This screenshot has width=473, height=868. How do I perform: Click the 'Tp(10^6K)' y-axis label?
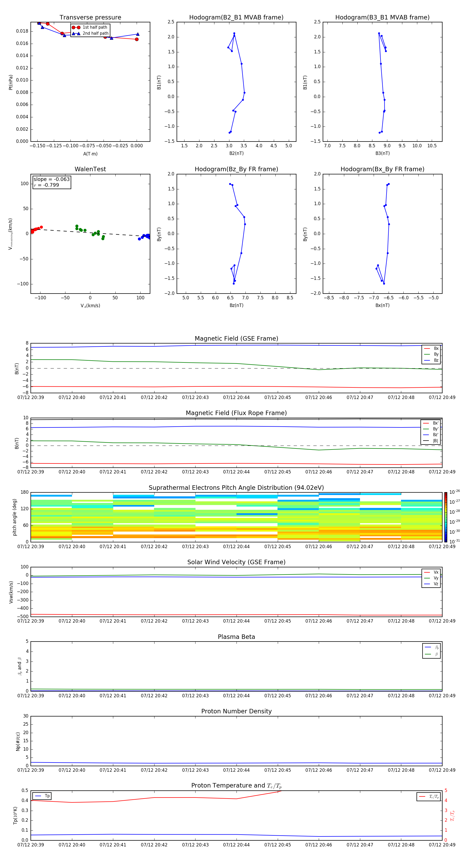point(15,815)
